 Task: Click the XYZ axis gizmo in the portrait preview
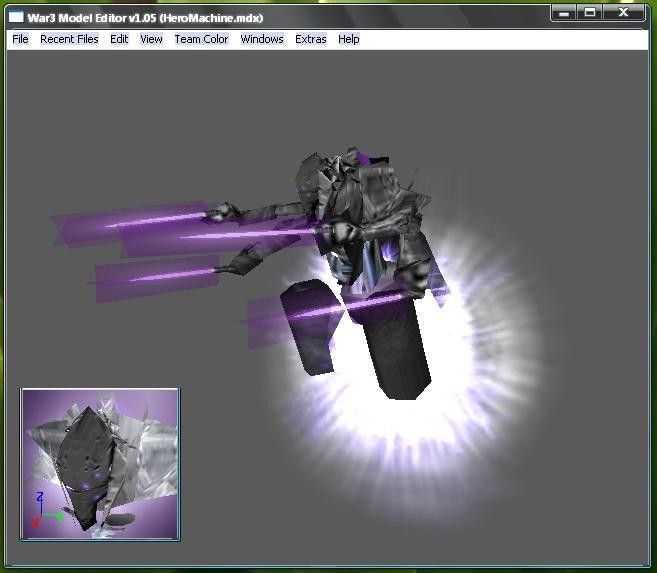(45, 511)
